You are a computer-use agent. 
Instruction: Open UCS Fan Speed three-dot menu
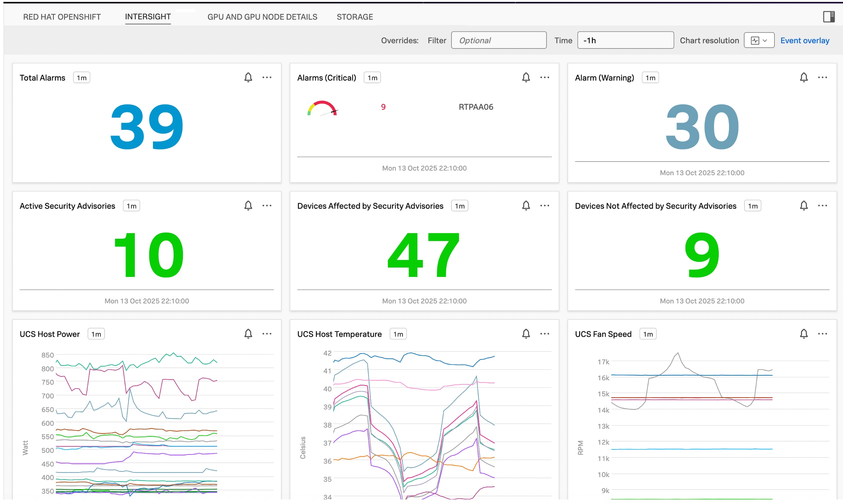[x=822, y=334]
